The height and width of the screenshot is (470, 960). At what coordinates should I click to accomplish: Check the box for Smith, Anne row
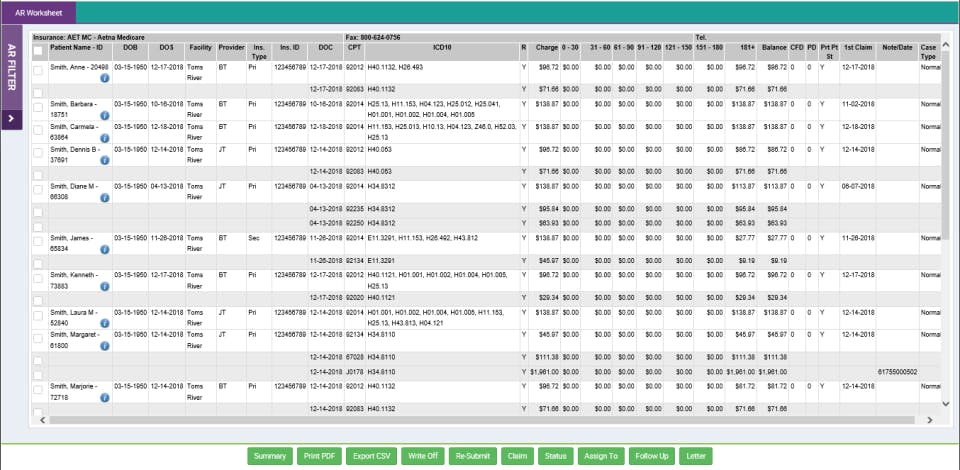(x=38, y=71)
